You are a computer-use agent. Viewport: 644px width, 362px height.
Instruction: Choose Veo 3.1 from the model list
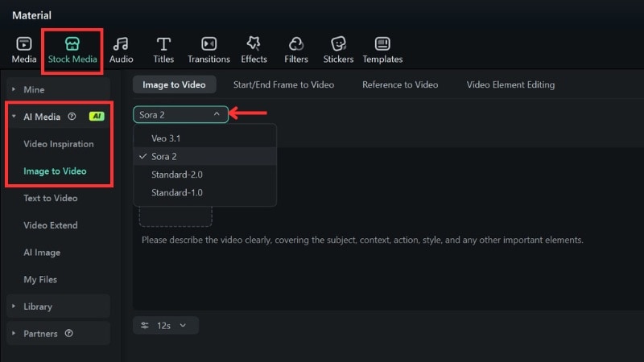pyautogui.click(x=204, y=138)
